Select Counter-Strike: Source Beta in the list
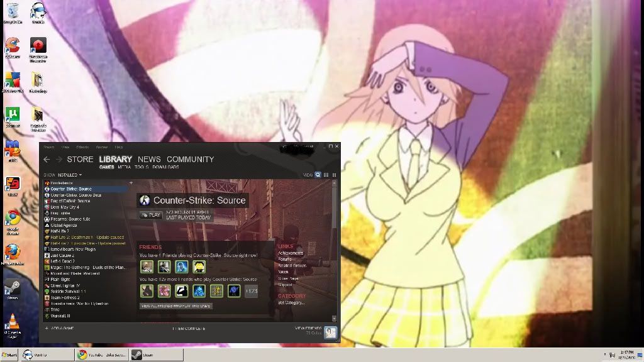Viewport: 644px width, 362px height. click(x=86, y=195)
